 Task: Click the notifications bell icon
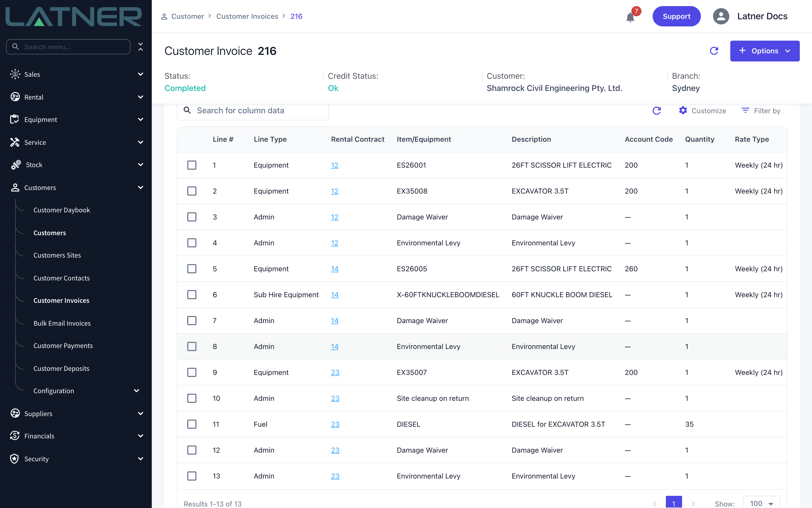tap(630, 17)
